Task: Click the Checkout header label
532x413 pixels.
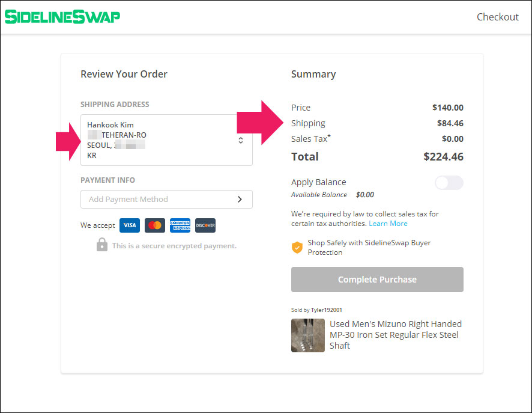Action: click(497, 17)
